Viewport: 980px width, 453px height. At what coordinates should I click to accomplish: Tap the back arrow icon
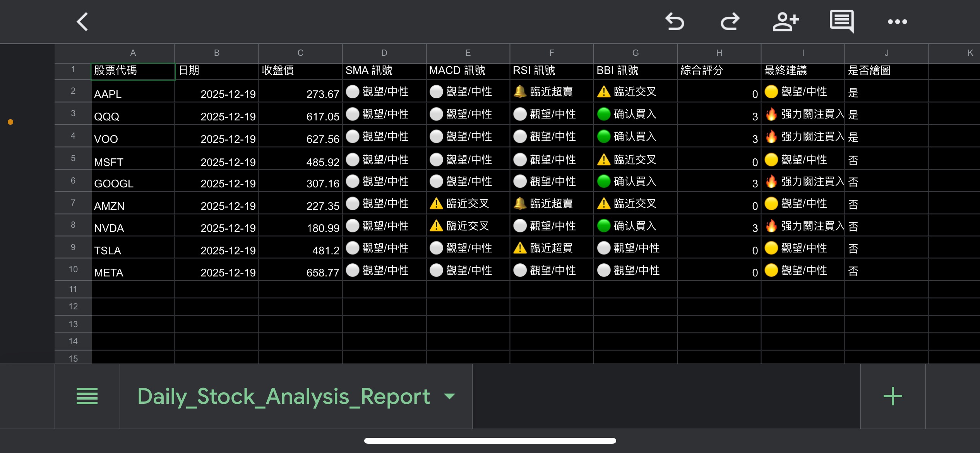[82, 22]
